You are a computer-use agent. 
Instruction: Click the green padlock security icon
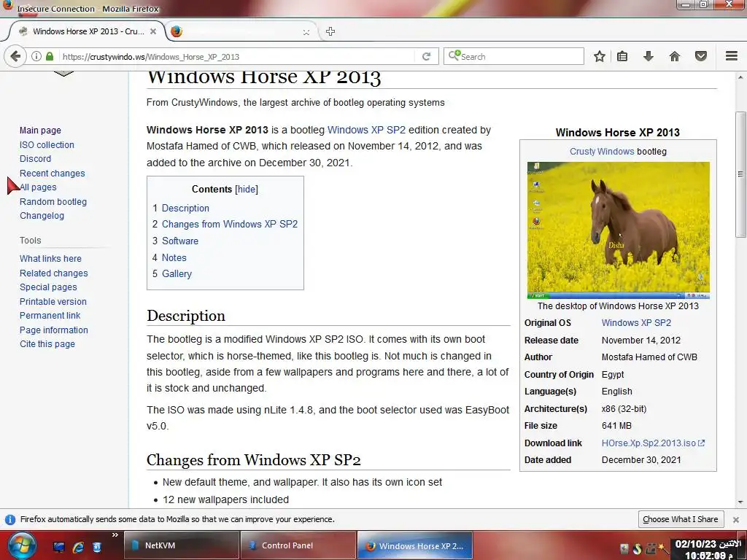50,56
